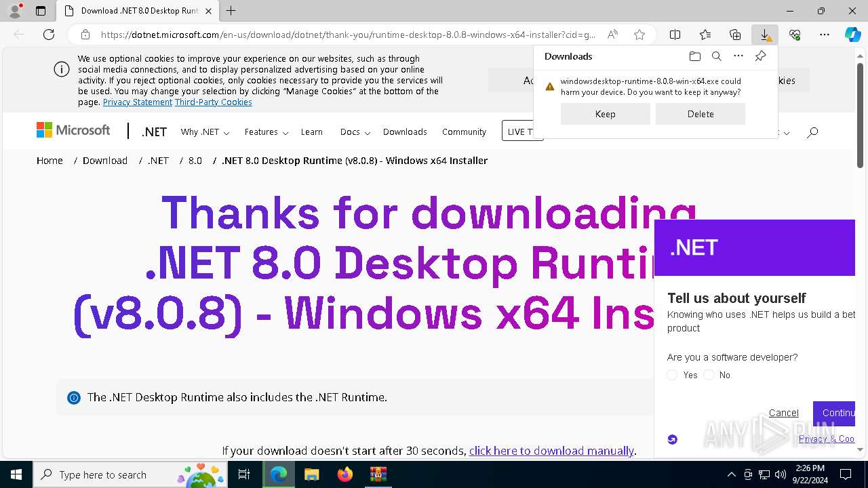The image size is (868, 488).
Task: Open Privacy & Cookies survey link
Action: (x=827, y=439)
